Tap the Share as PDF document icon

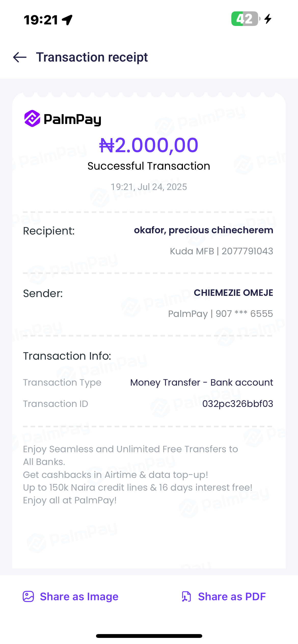tap(186, 596)
